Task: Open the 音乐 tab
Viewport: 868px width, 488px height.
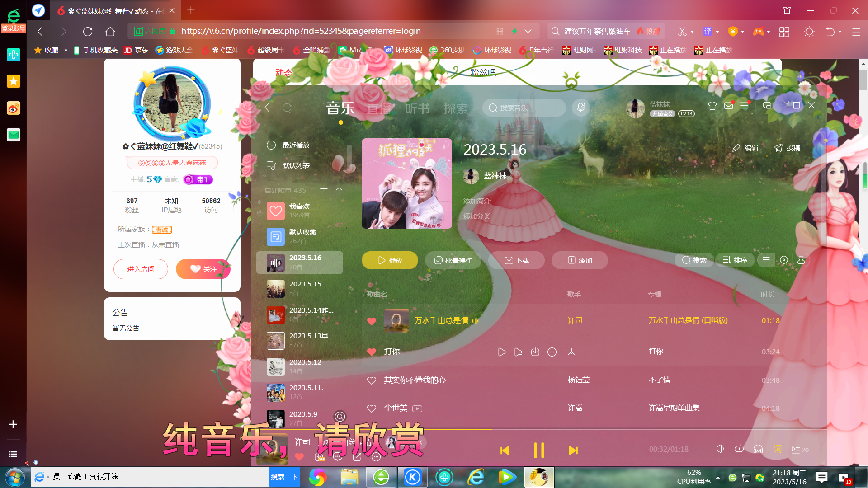Action: pos(340,108)
